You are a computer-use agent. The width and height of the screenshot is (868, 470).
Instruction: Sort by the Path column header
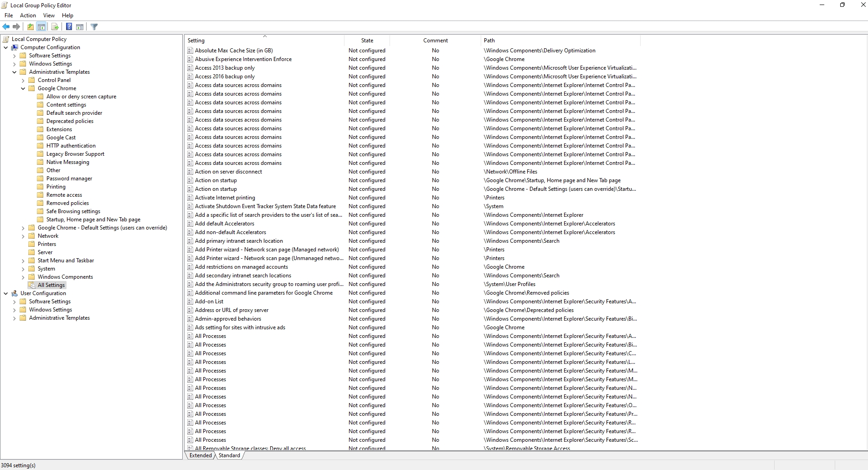tap(560, 41)
